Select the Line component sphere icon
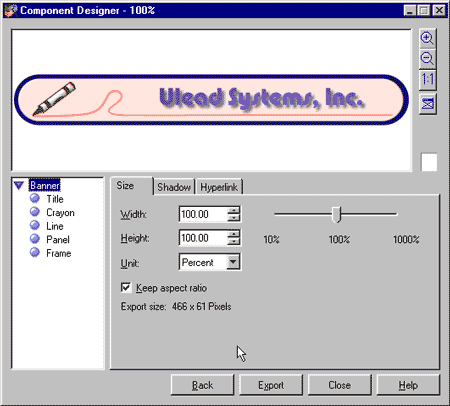This screenshot has height=406, width=450. tap(35, 225)
